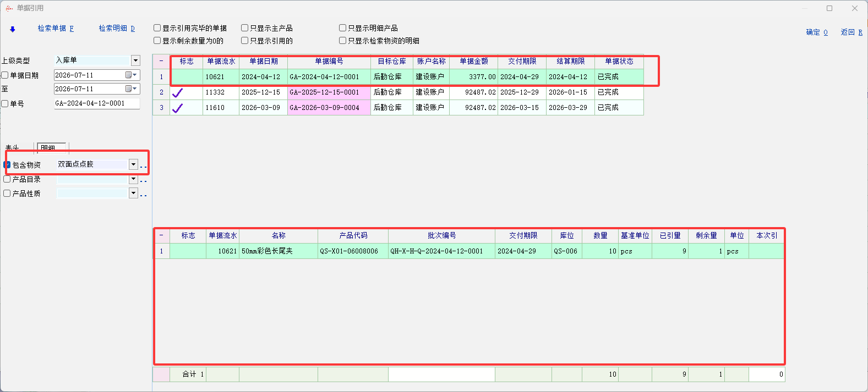Click 检索明细 D button

pos(117,29)
